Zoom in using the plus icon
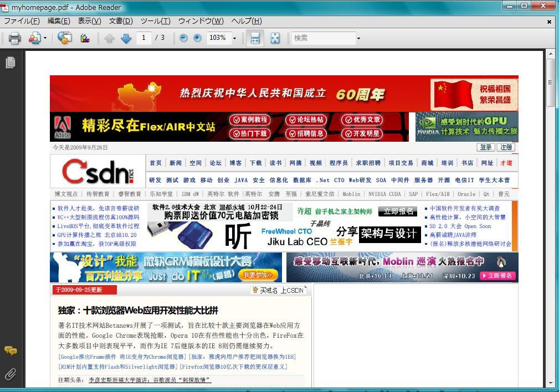 pyautogui.click(x=197, y=38)
